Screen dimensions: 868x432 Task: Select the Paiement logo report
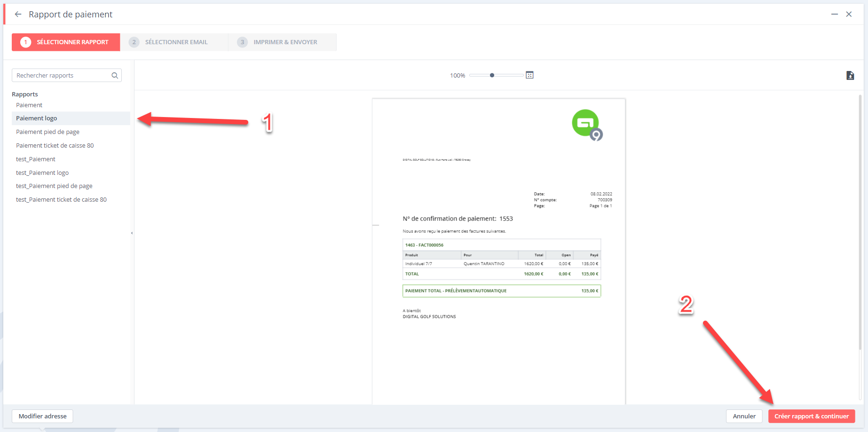(71, 118)
